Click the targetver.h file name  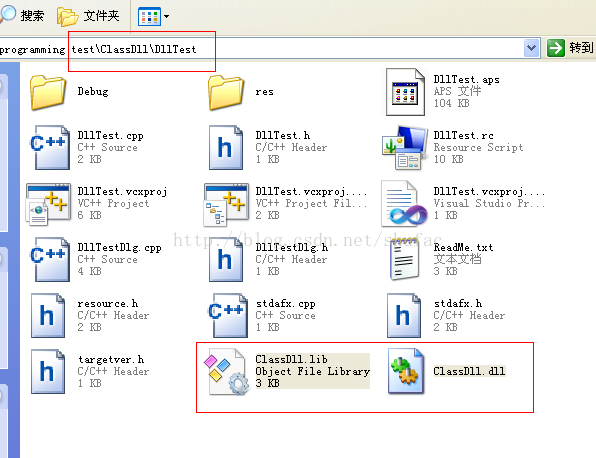pyautogui.click(x=111, y=360)
